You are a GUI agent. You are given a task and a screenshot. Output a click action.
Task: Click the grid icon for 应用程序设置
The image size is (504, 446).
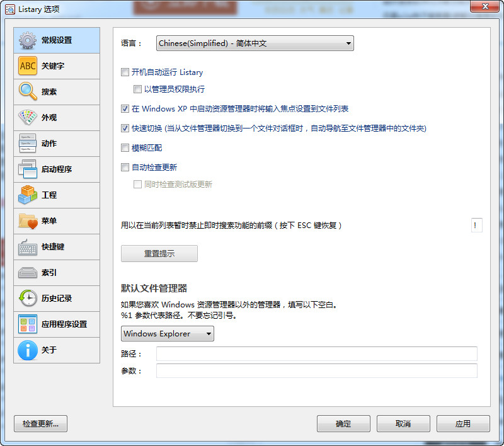point(28,324)
